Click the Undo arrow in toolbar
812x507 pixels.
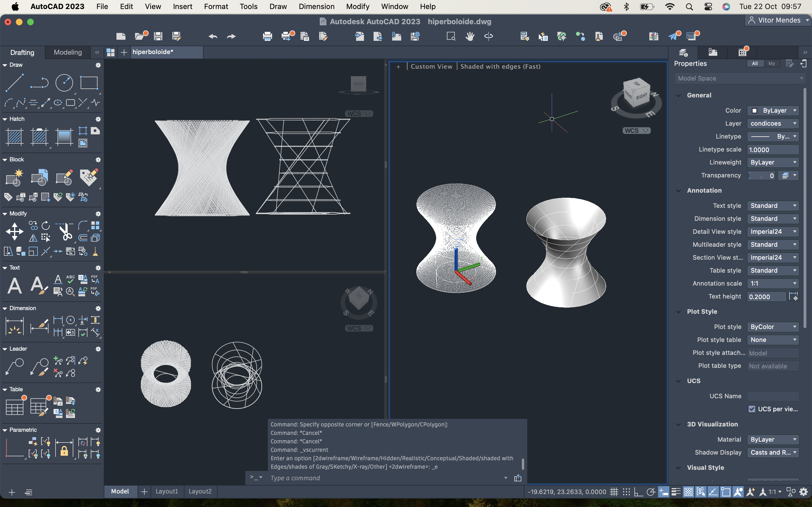[x=213, y=36]
